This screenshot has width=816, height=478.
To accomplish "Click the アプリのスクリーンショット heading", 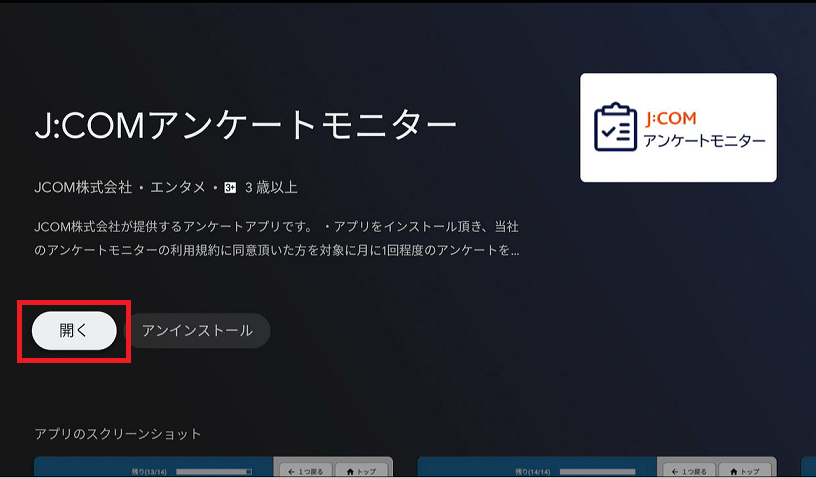I will (118, 434).
